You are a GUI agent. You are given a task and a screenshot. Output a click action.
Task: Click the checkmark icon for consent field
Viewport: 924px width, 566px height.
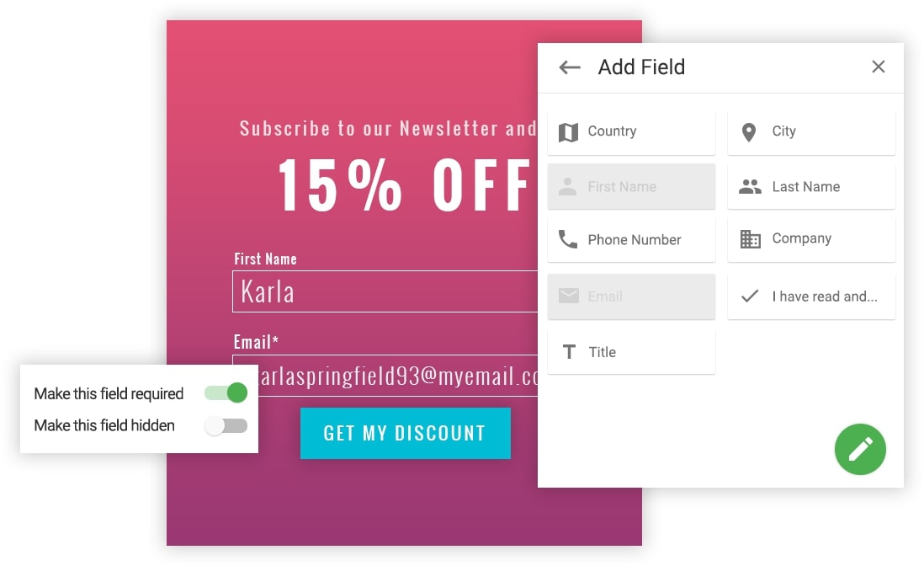tap(749, 296)
